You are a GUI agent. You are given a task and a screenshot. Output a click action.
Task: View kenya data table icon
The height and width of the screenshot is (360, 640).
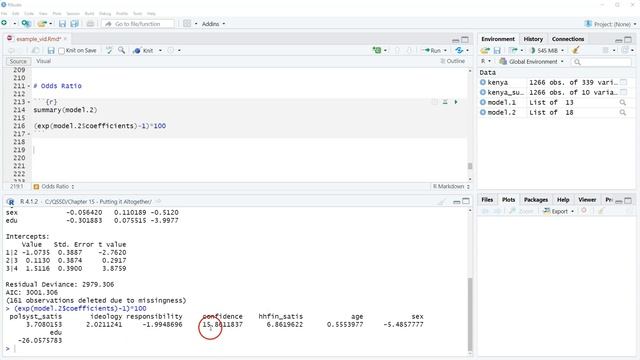[x=623, y=82]
